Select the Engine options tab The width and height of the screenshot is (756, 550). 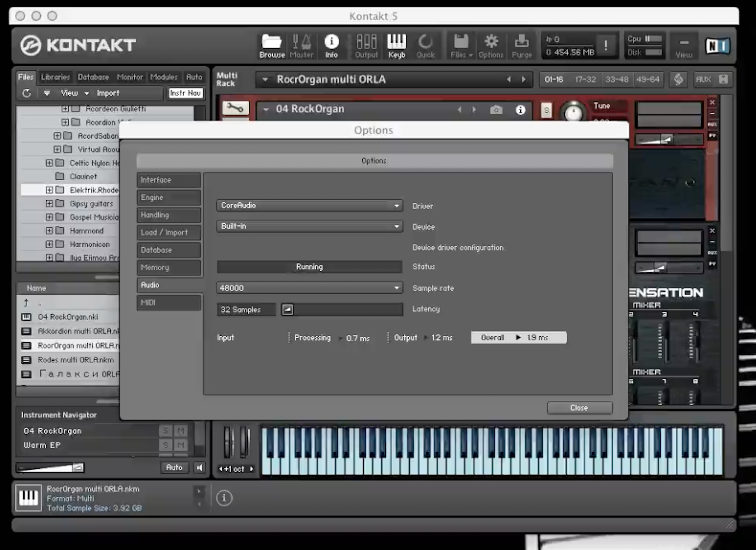point(169,197)
